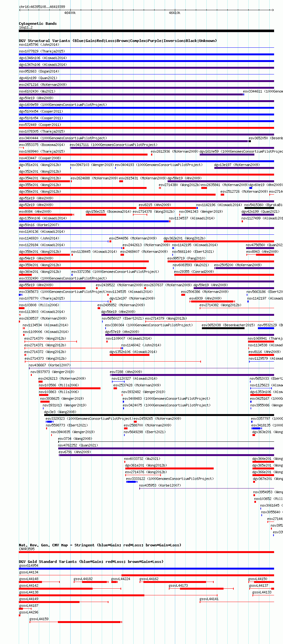Select esv6939 (Ahn2009) variant

pos(205,298)
